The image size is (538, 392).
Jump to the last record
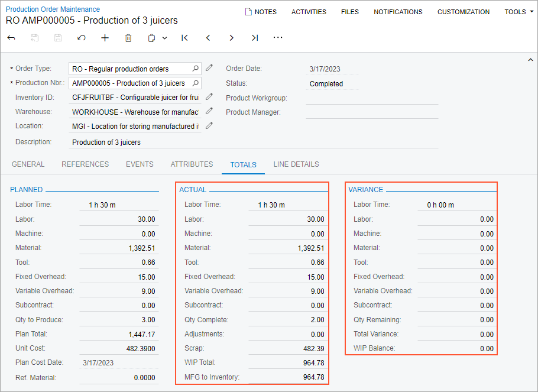click(254, 38)
